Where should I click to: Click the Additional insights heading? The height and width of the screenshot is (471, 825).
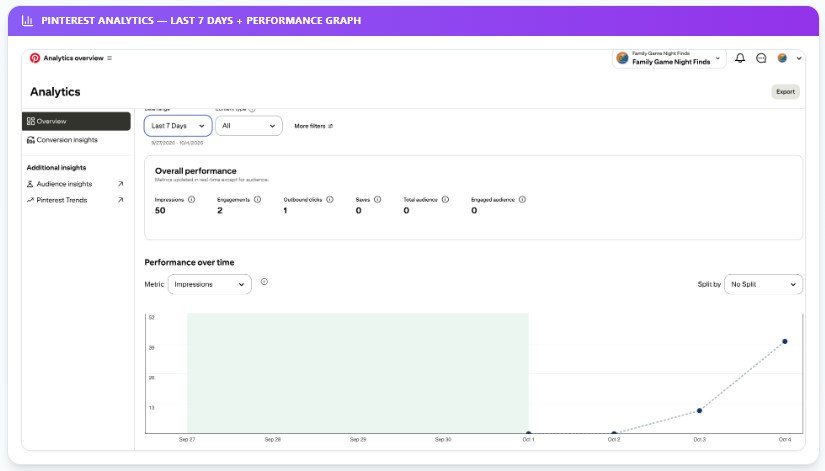pos(56,167)
